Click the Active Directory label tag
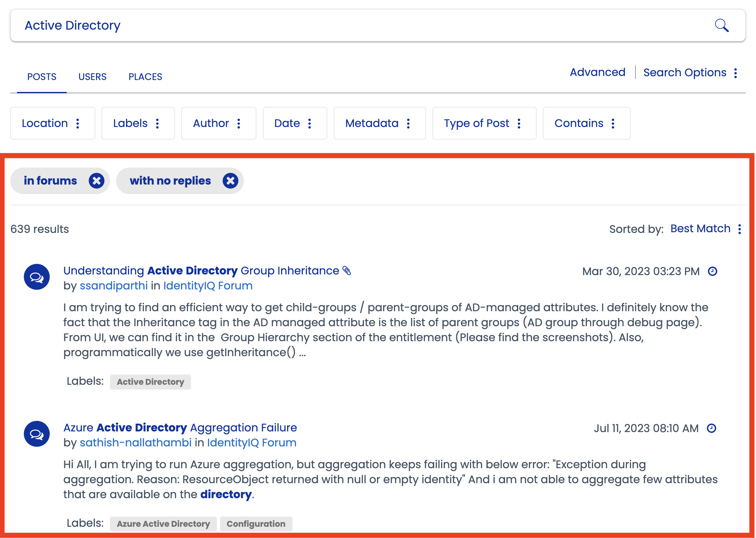The image size is (756, 538). [151, 382]
